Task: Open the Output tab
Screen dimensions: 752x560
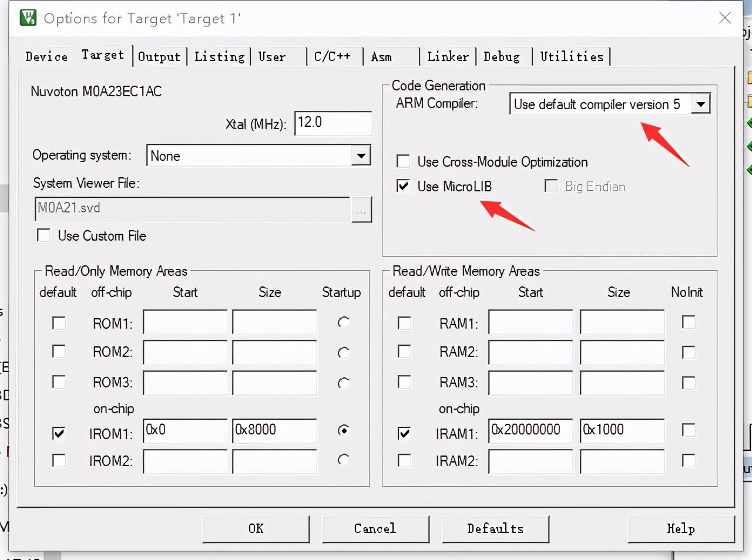Action: click(x=159, y=56)
